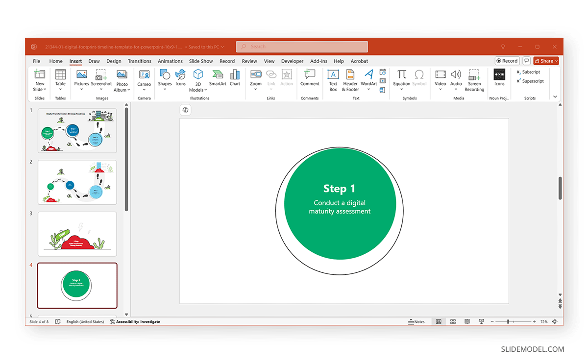The width and height of the screenshot is (588, 364).
Task: Open the File tab
Action: (37, 61)
